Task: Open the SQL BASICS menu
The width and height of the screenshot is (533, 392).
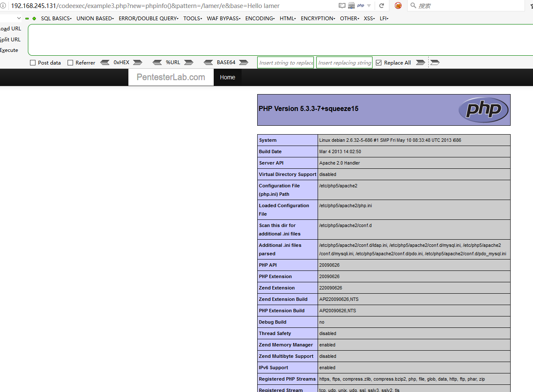Action: coord(56,19)
